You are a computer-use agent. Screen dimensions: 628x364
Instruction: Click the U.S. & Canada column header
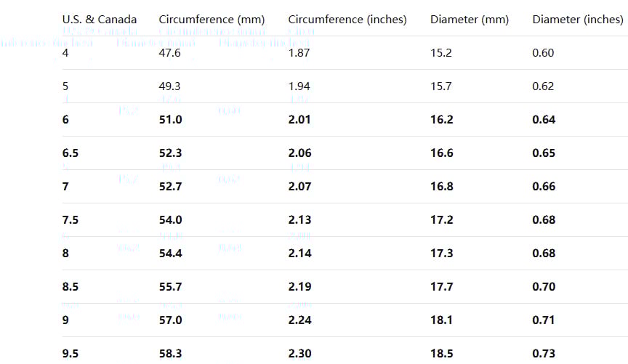pos(100,20)
